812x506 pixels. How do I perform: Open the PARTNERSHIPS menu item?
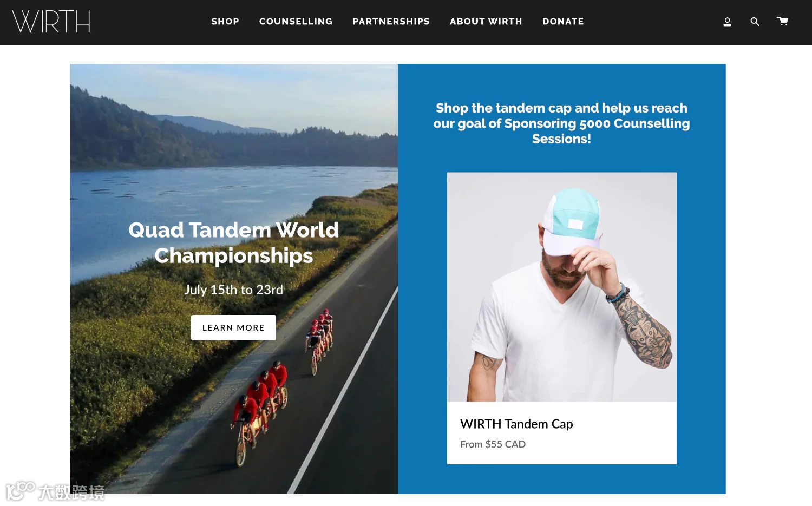[391, 22]
